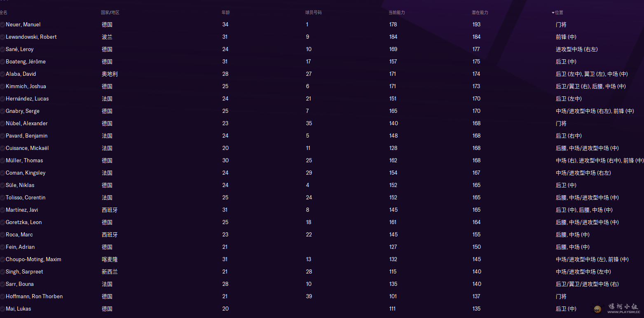
Task: Open player Hernández, Lucas
Action: 27,99
